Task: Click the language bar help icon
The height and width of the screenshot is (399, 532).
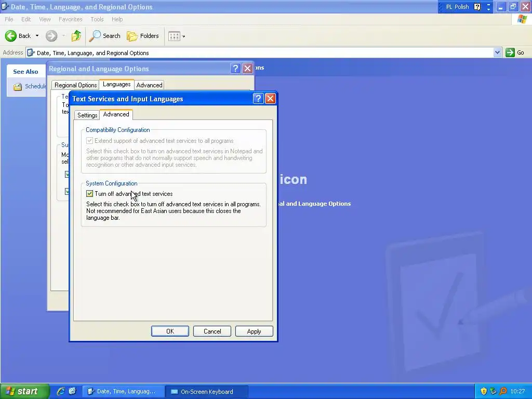Action: pyautogui.click(x=477, y=7)
